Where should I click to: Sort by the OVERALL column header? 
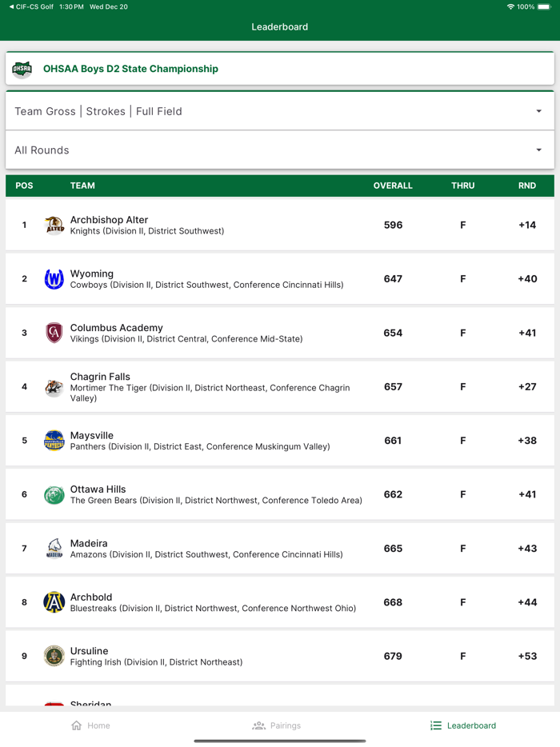click(x=393, y=186)
